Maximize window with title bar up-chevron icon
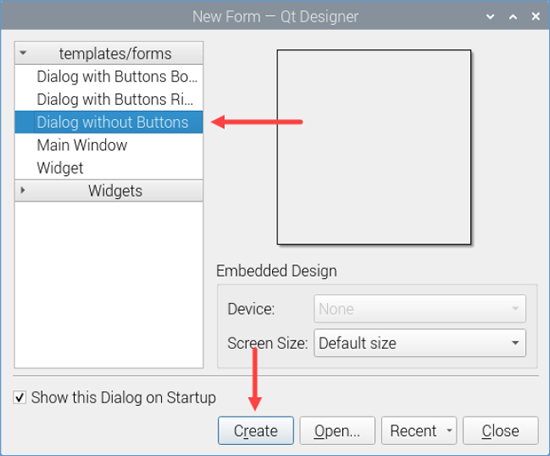Image resolution: width=550 pixels, height=456 pixels. click(513, 16)
